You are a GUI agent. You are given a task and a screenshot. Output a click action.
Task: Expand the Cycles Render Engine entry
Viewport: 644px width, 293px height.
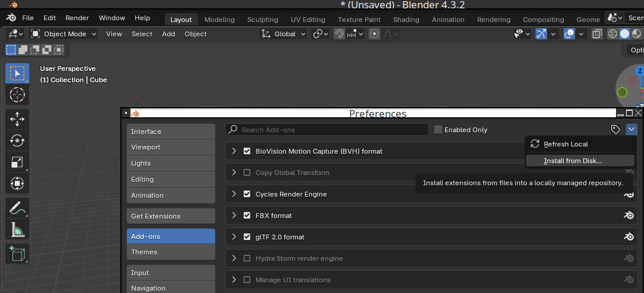tap(234, 194)
